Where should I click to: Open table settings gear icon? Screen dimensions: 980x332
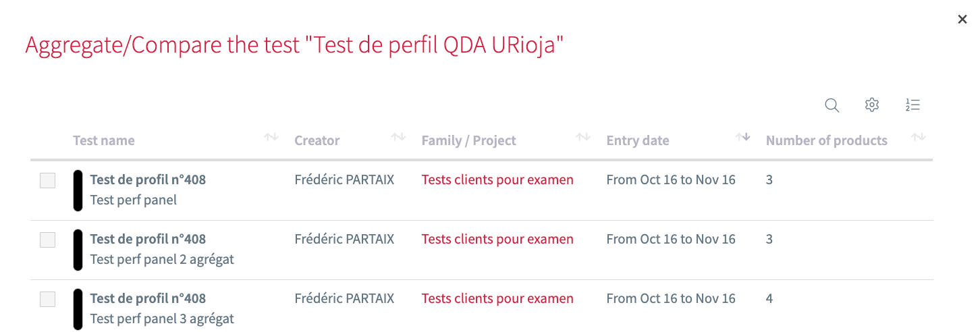click(872, 105)
